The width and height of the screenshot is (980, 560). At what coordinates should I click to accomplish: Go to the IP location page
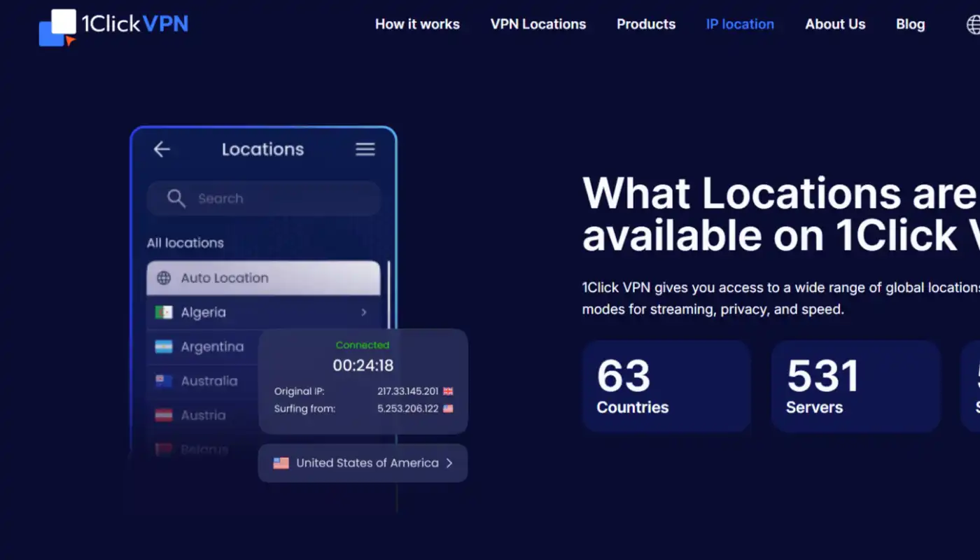tap(740, 24)
